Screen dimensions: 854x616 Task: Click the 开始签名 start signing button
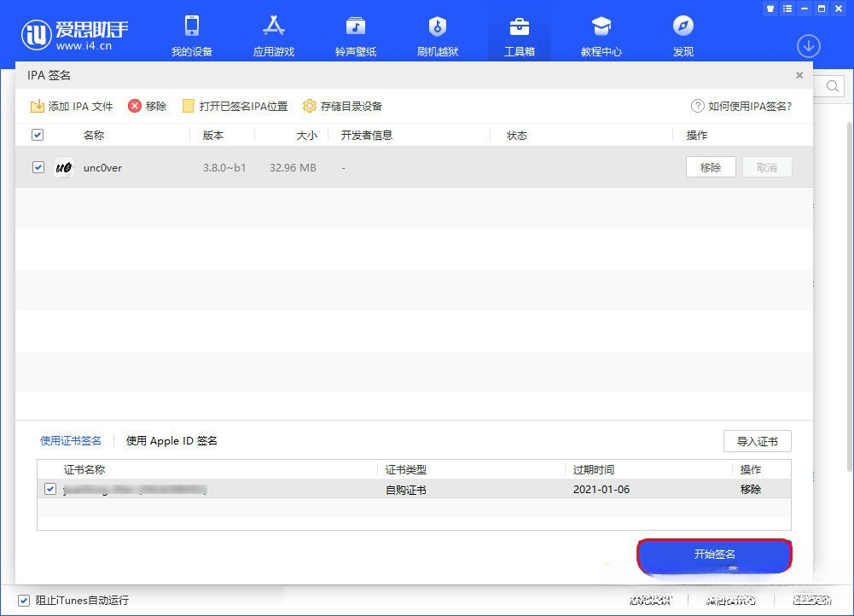[714, 555]
